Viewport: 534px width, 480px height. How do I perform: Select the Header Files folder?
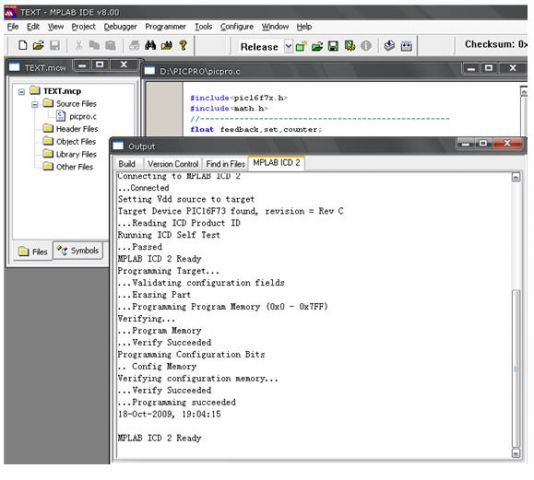(77, 129)
